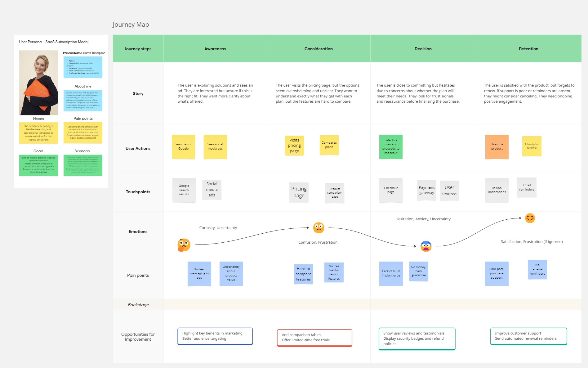Screen dimensions: 588x368
Task: Select the green 'Selects a plan' sticky note
Action: tap(391, 146)
